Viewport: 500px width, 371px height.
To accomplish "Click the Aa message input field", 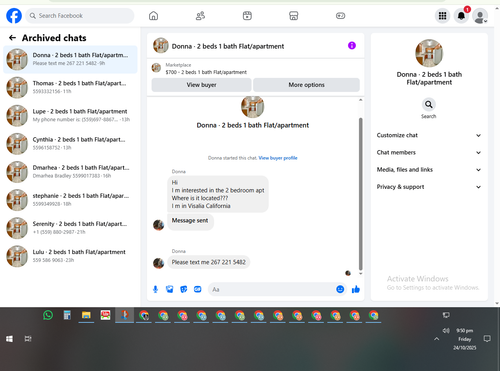I will tap(272, 289).
